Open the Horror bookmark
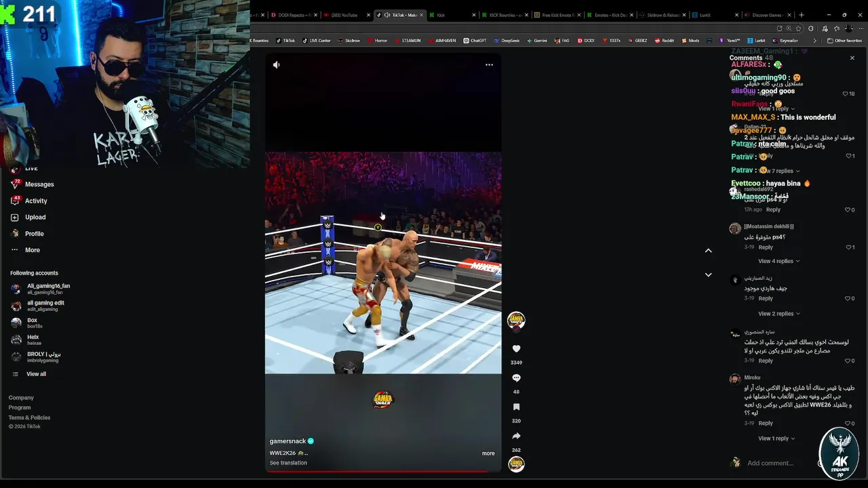The image size is (868, 488). (x=377, y=41)
